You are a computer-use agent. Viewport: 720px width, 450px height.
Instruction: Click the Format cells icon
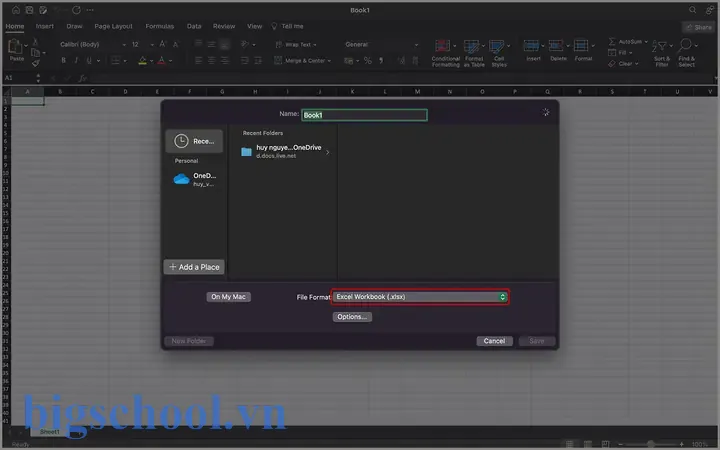[581, 45]
